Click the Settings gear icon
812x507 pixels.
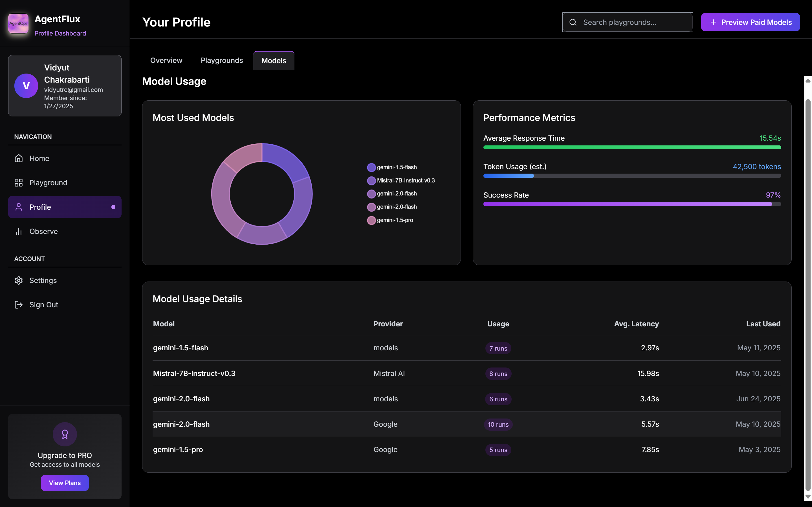click(x=18, y=280)
